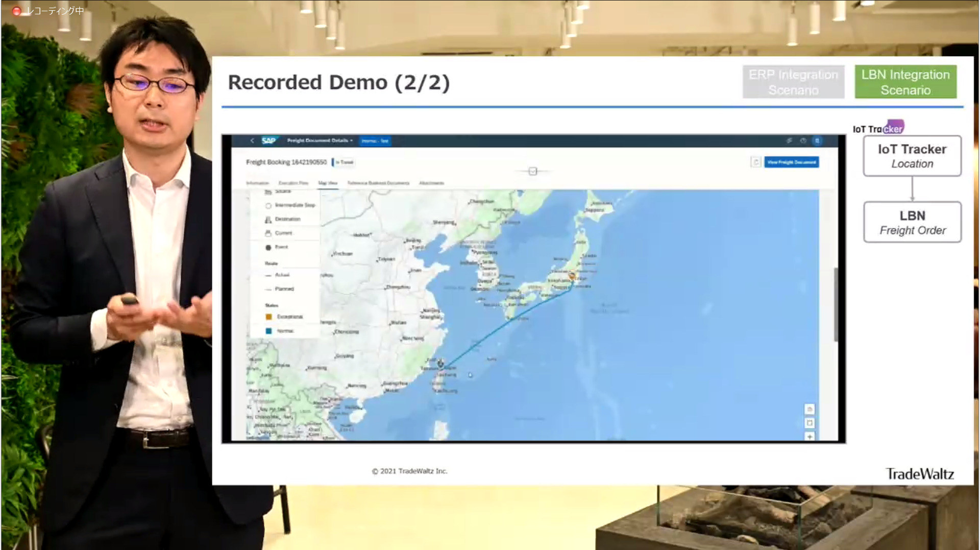
Task: Zoom in with the map plus control
Action: [x=810, y=436]
